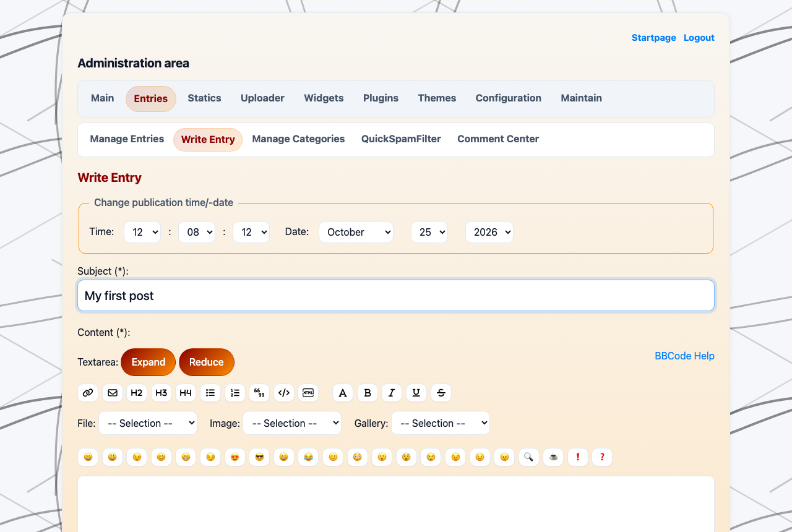
Task: Insert a numbered list
Action: pyautogui.click(x=235, y=393)
